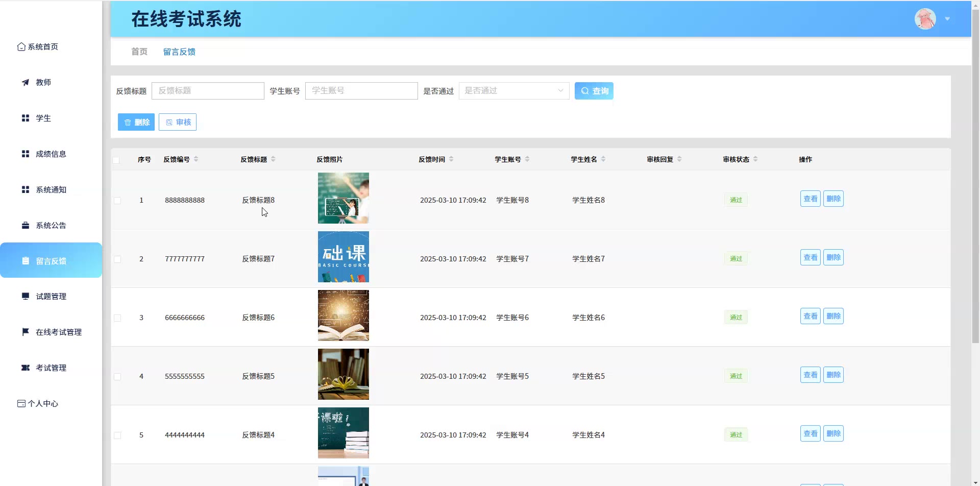Open 个人中心 in the sidebar menu

click(x=43, y=403)
